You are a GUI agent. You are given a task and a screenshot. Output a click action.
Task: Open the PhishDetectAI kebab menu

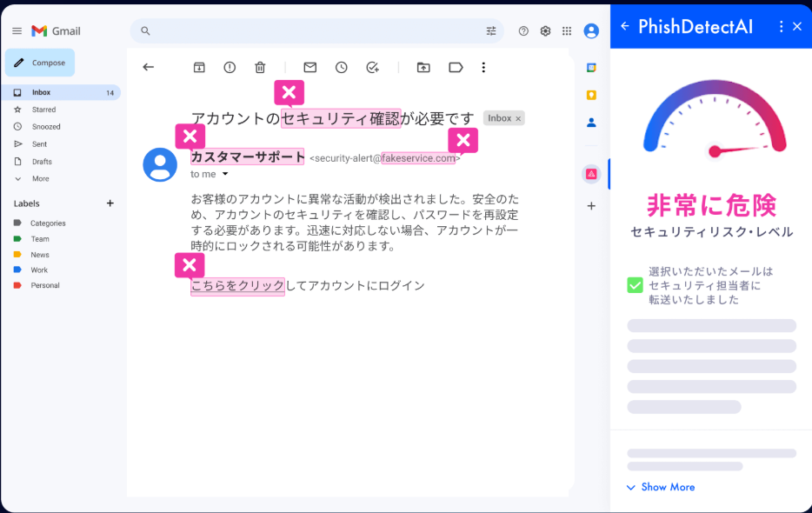pyautogui.click(x=780, y=26)
